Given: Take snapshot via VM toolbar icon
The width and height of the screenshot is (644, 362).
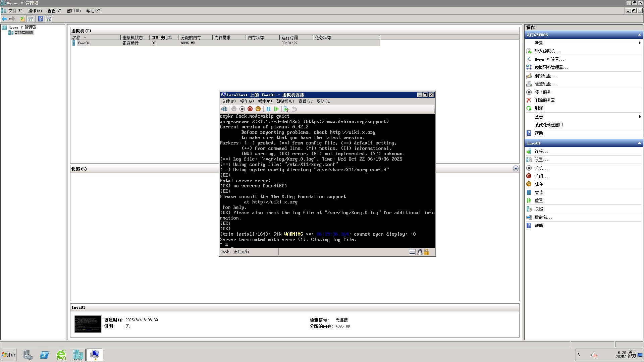Looking at the screenshot, I should point(286,109).
